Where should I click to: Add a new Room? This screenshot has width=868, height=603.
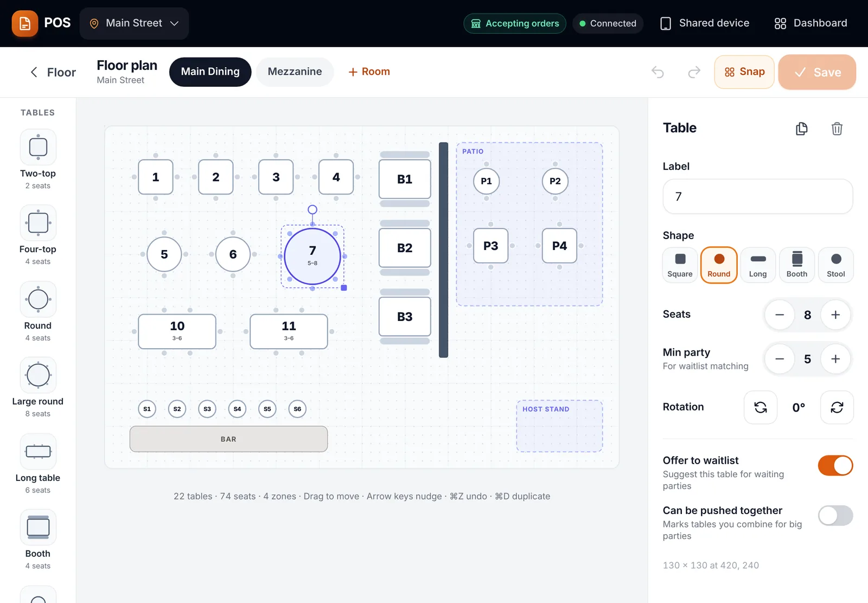tap(369, 72)
